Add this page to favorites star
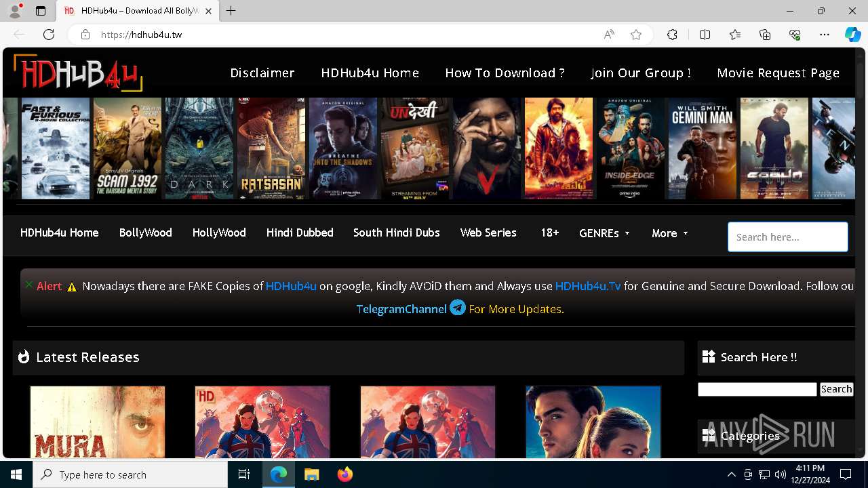The height and width of the screenshot is (488, 868). [x=636, y=35]
